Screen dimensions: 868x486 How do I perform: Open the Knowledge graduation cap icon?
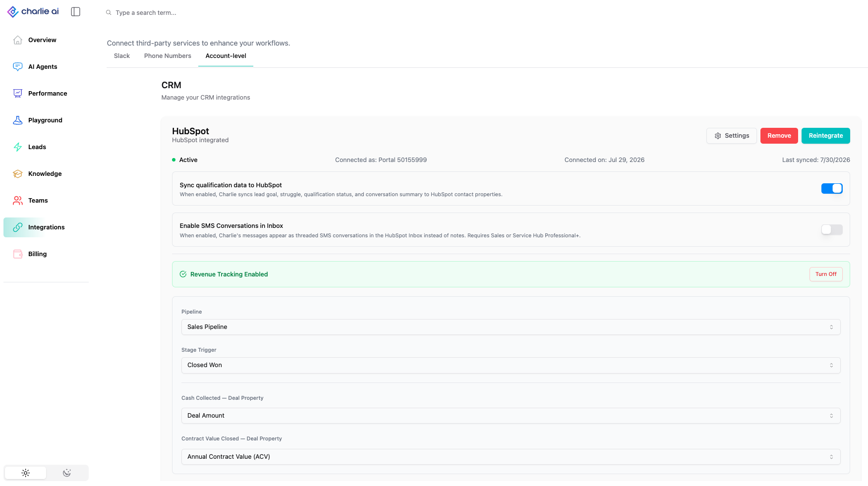[18, 174]
